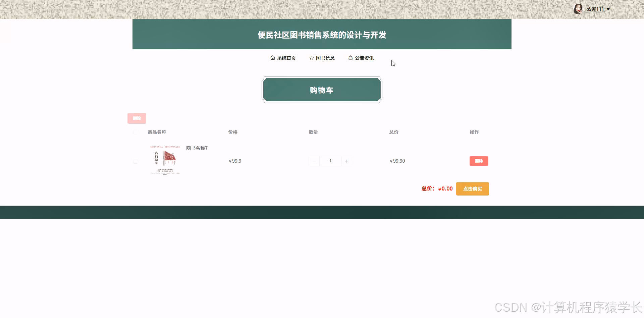Click the user avatar picture
644x318 pixels.
578,9
